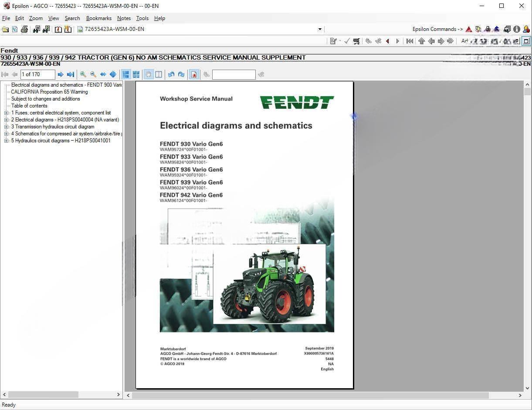
Task: Jump to last page of document
Action: click(x=70, y=74)
